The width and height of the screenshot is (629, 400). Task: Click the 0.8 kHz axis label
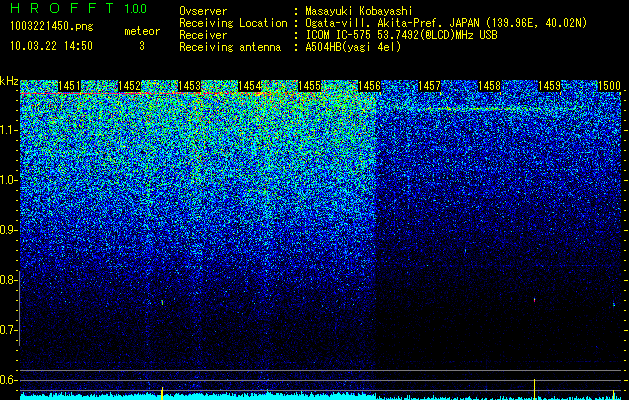tap(8, 280)
